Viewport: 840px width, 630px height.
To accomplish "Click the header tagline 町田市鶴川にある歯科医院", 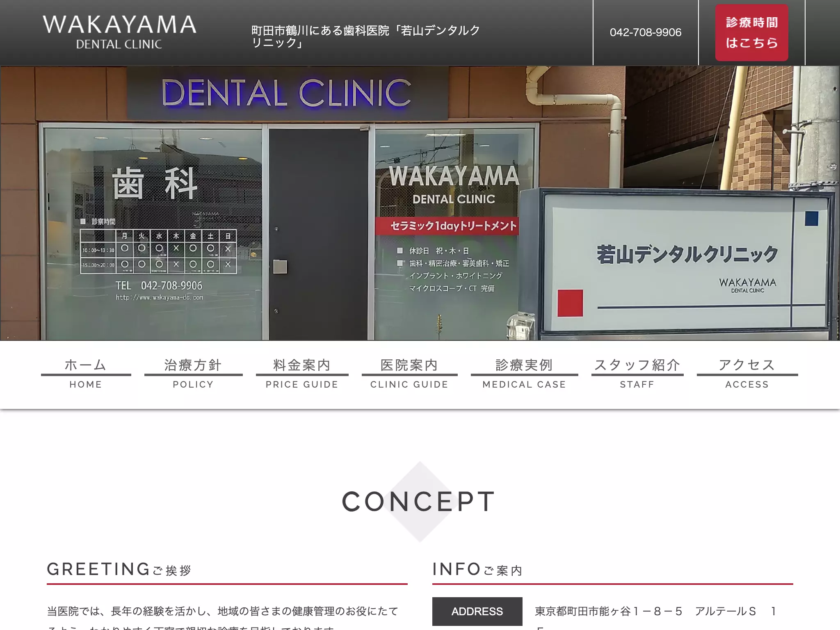I will [365, 37].
